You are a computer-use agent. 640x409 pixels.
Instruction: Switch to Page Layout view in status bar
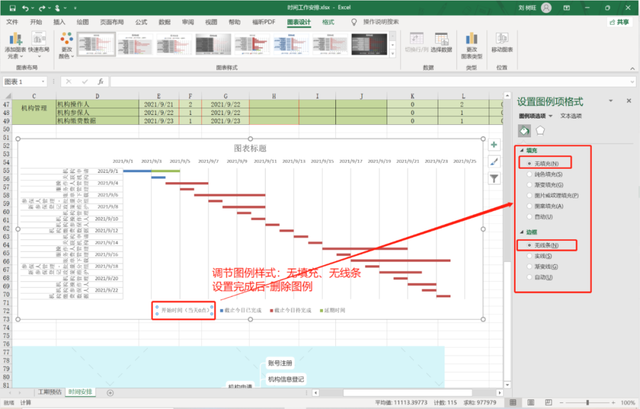(531, 402)
